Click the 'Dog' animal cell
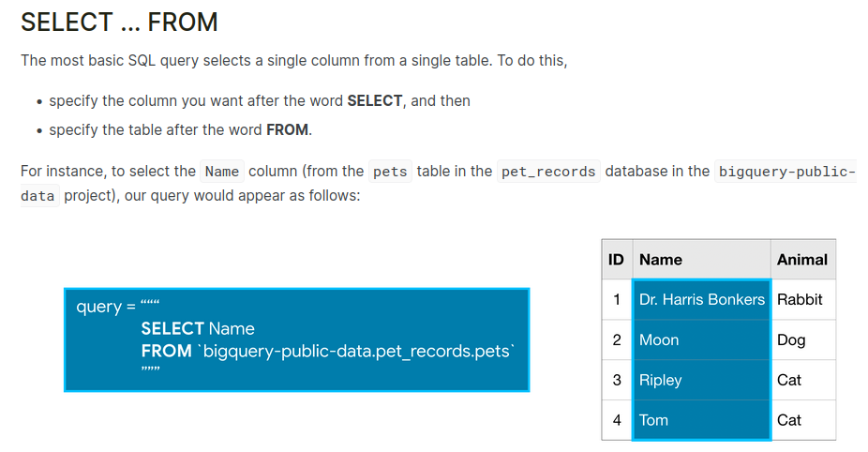 click(x=791, y=339)
